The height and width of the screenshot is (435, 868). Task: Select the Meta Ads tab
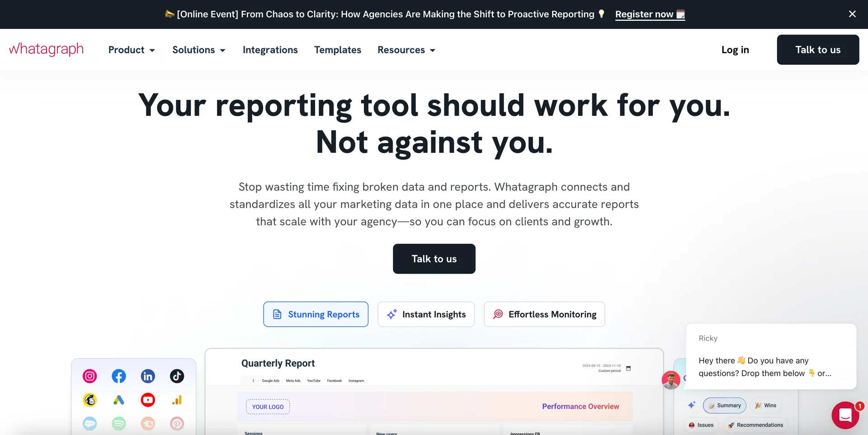click(293, 381)
